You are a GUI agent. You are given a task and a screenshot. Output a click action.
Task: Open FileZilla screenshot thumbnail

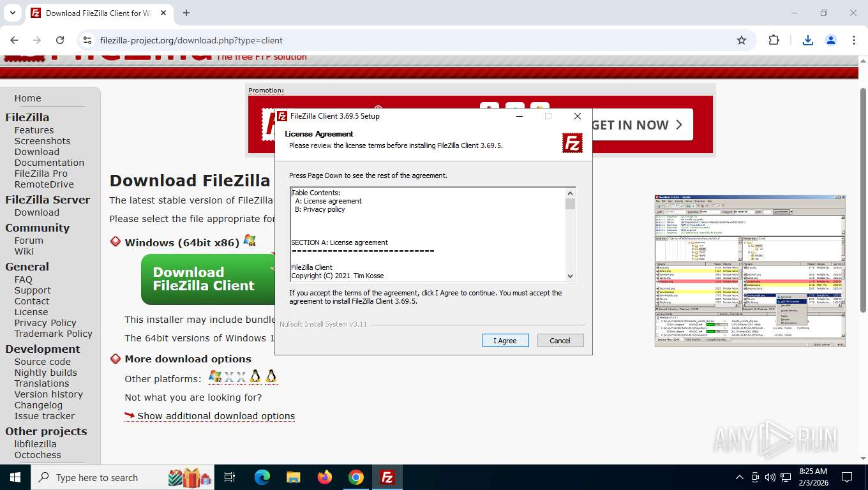click(x=750, y=271)
